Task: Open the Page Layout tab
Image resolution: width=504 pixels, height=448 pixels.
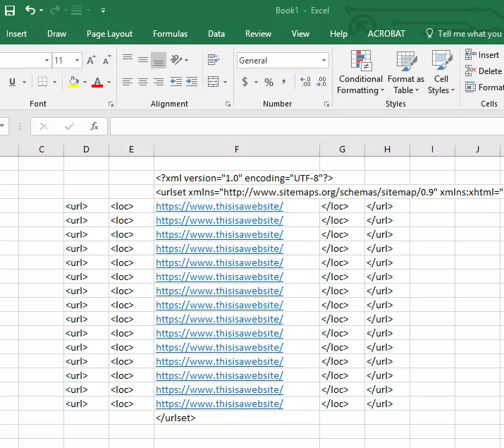Action: [x=109, y=34]
